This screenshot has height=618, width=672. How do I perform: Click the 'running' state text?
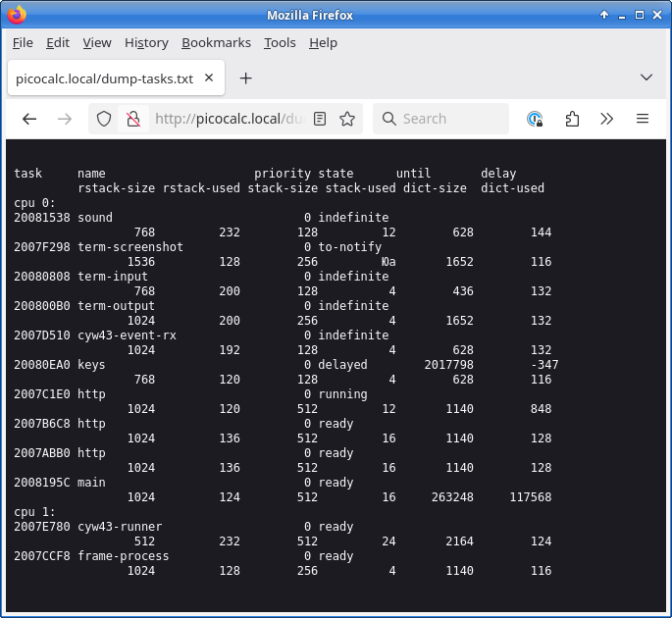click(x=342, y=394)
